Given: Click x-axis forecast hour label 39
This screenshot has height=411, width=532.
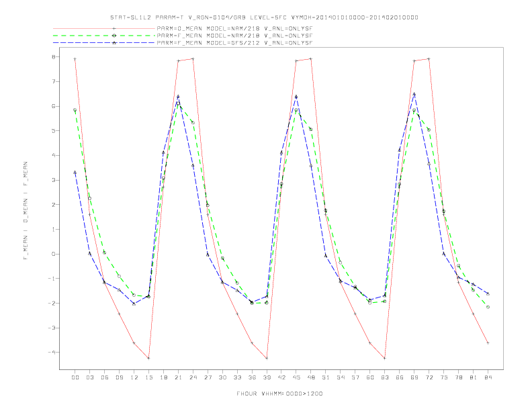Looking at the screenshot, I should pos(267,377).
